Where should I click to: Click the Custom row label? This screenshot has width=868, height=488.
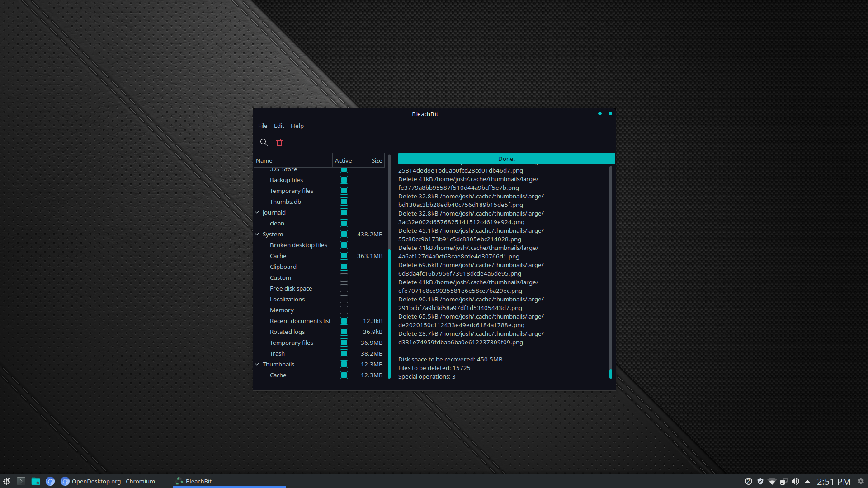click(x=280, y=277)
